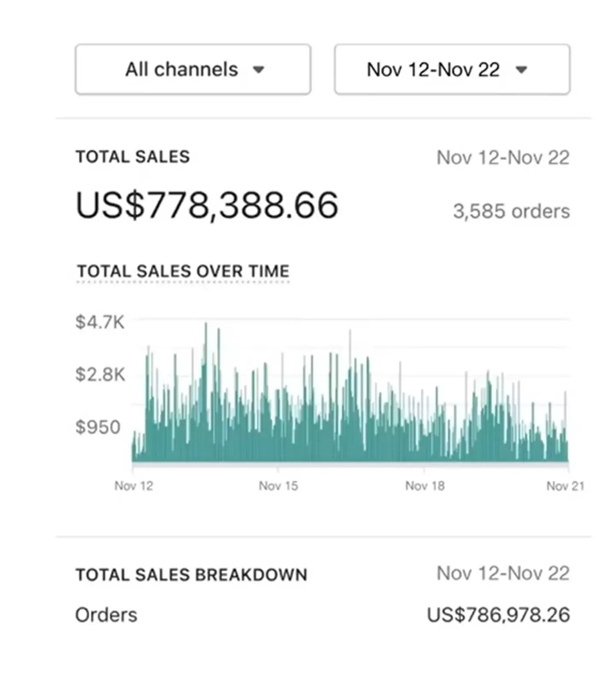Select the Nov 18 marker on the chart axis
616x677 pixels.
point(425,486)
